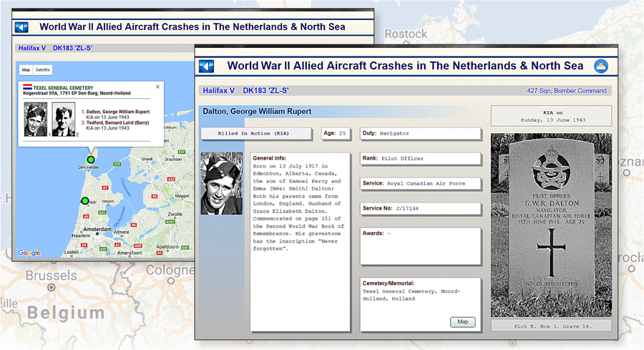Select the Map view tab
The height and width of the screenshot is (350, 644).
coord(26,70)
